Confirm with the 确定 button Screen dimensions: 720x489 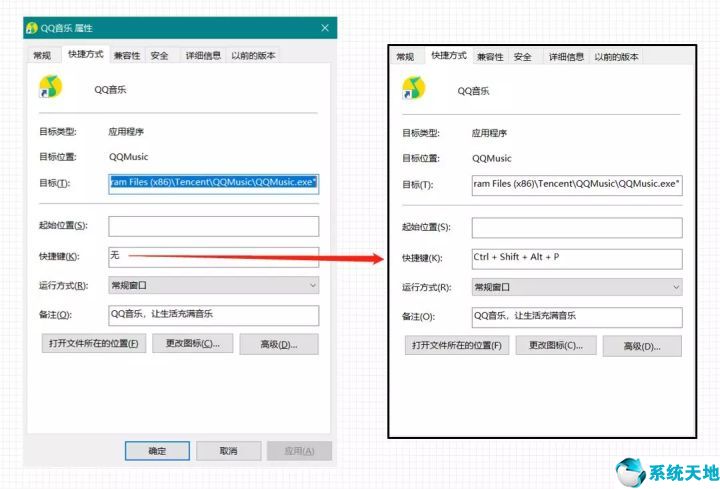click(157, 451)
